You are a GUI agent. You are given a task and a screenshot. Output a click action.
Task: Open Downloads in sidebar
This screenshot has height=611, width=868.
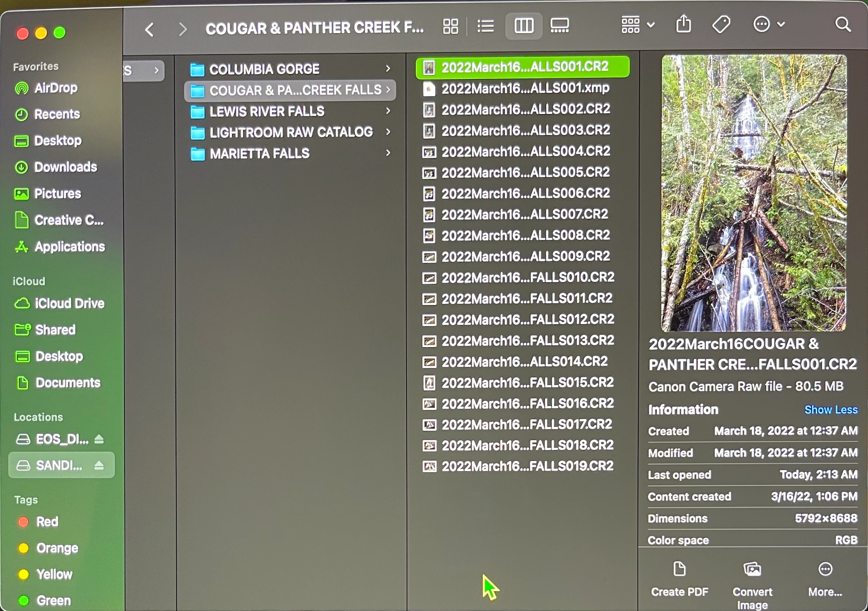[x=65, y=167]
